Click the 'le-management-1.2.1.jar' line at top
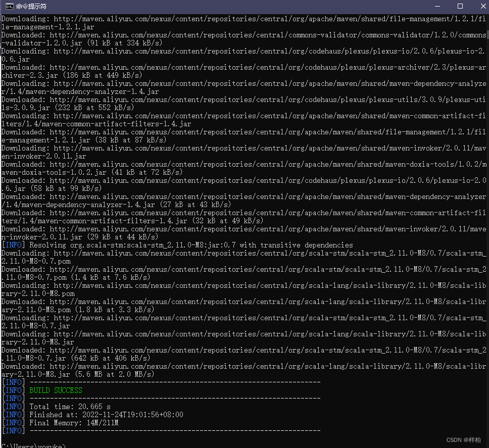This screenshot has height=448, width=489. [x=47, y=27]
